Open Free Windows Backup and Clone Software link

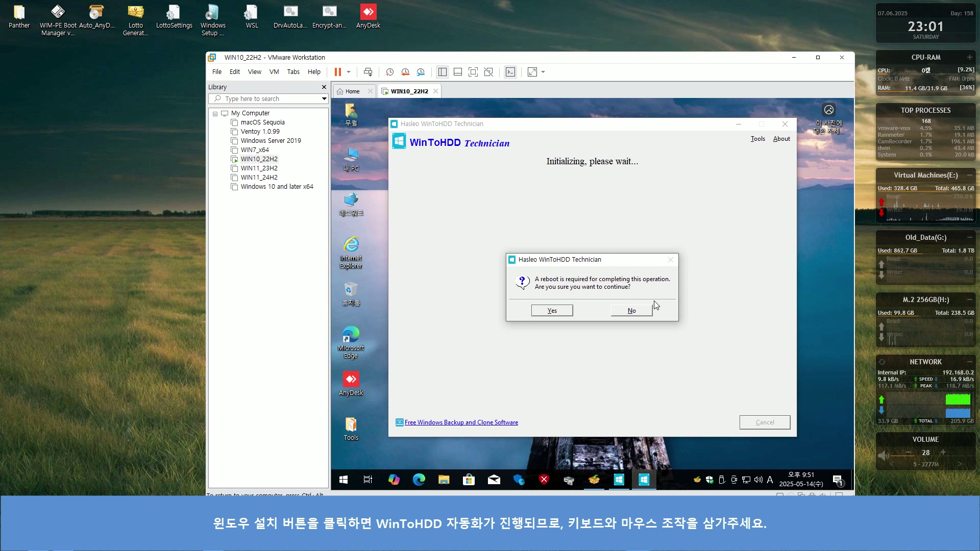461,422
